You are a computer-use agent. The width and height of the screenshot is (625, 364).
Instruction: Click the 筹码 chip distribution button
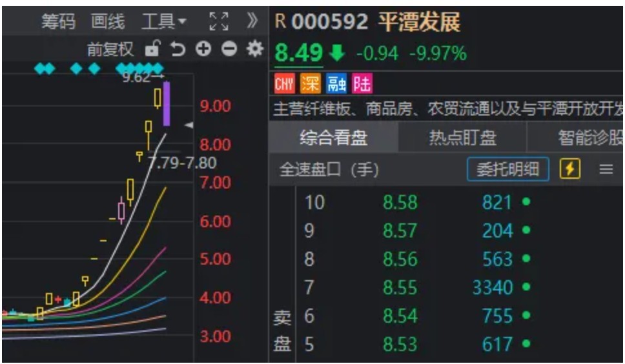coord(58,22)
